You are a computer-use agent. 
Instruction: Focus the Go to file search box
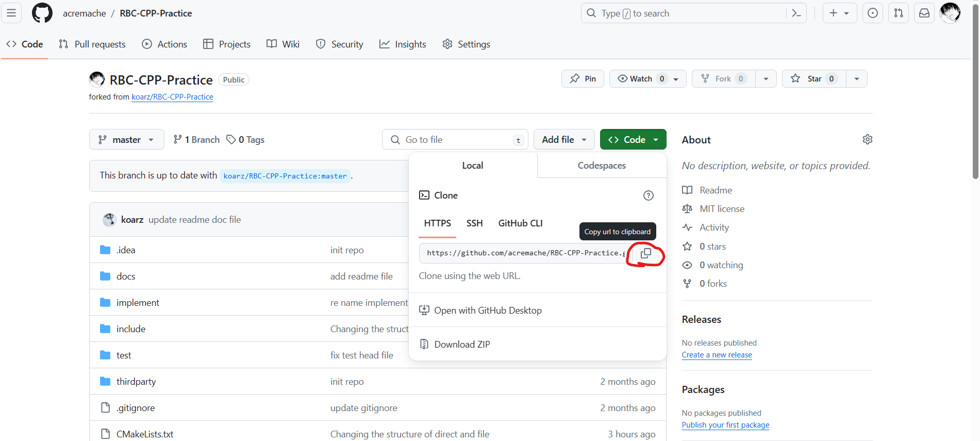[455, 139]
